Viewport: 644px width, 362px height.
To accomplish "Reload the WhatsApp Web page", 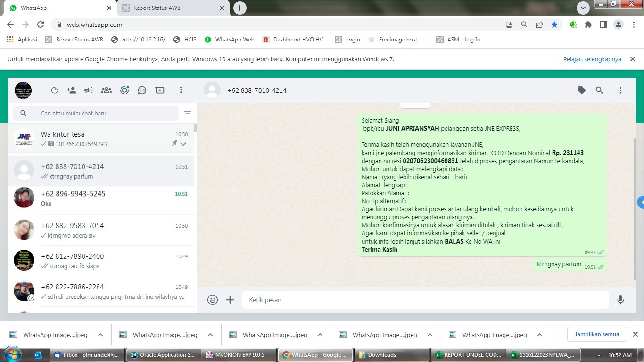I will point(41,25).
